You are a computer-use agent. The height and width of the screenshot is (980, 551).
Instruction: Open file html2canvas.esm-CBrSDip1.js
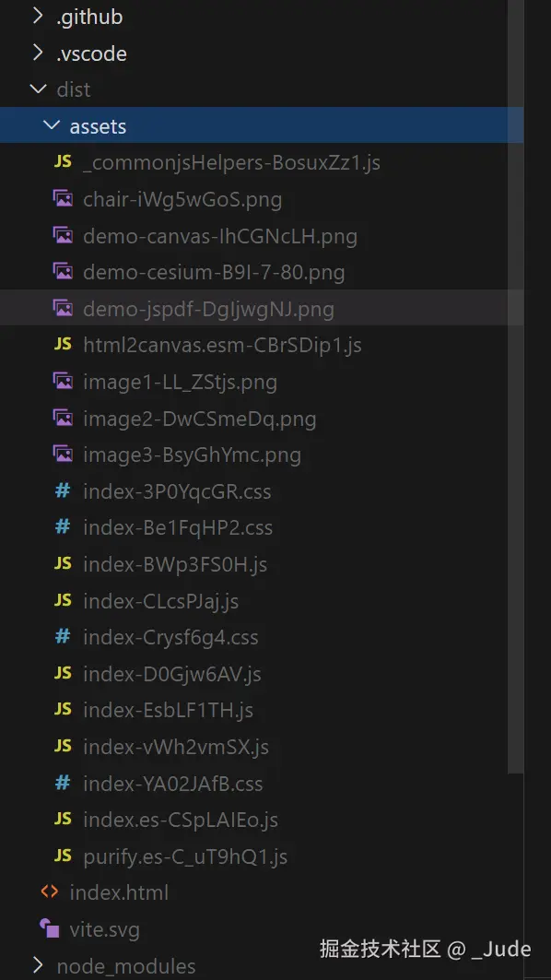[222, 345]
